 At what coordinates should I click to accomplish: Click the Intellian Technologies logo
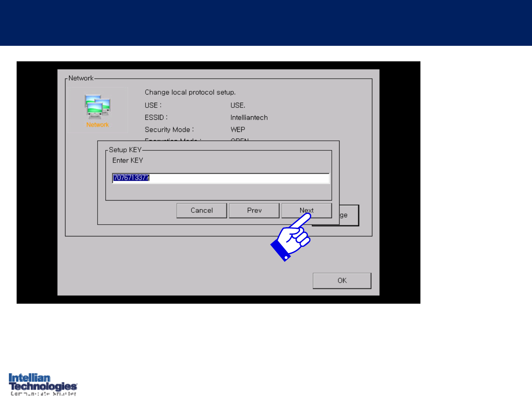coord(43,385)
